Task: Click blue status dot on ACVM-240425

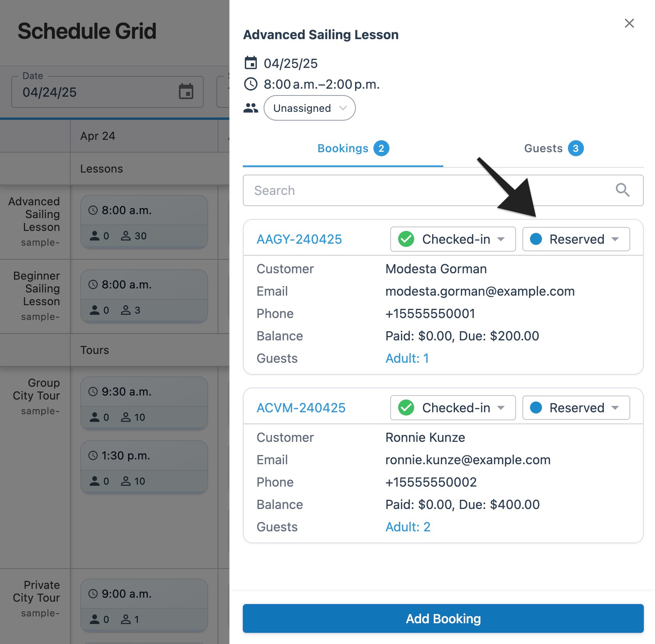Action: coord(536,407)
